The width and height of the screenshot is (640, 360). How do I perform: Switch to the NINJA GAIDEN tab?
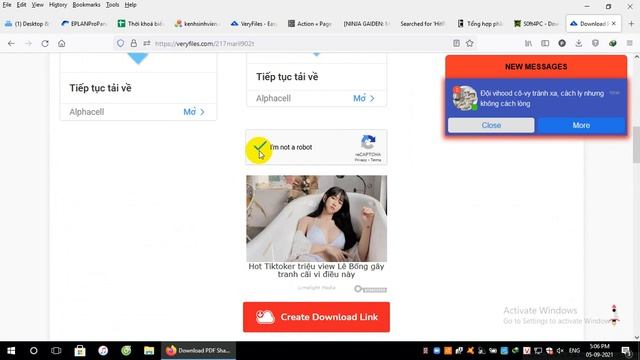pyautogui.click(x=366, y=24)
